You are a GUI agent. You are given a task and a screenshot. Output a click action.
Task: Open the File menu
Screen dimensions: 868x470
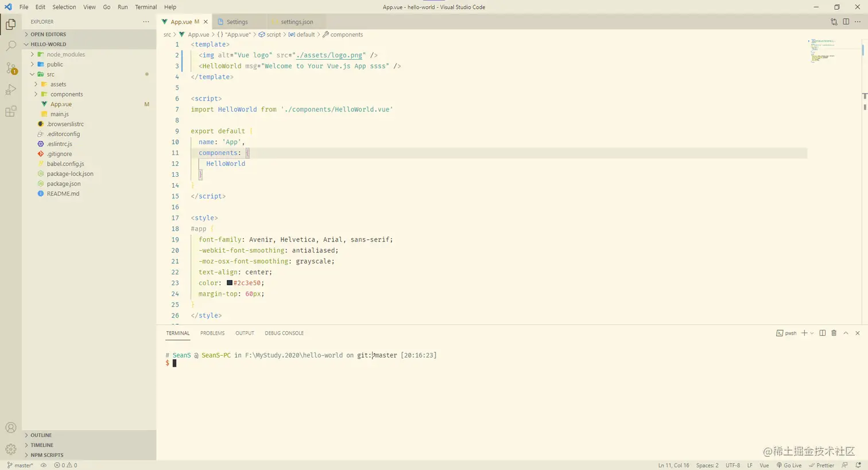coord(24,7)
